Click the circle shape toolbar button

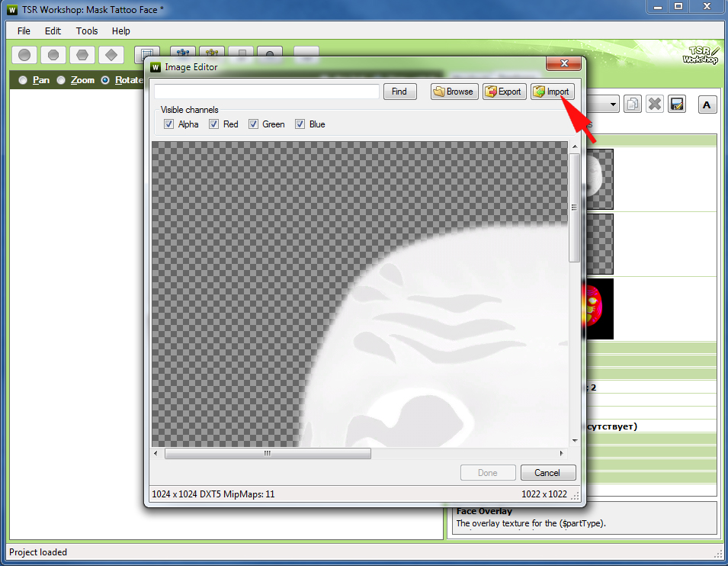point(24,55)
